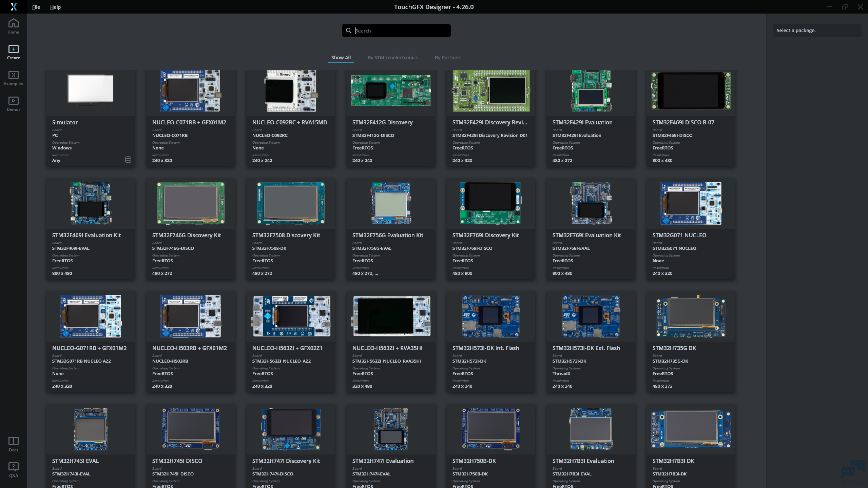Select the STM32F769I Evaluation Kit board image
The image size is (868, 488).
pyautogui.click(x=591, y=203)
